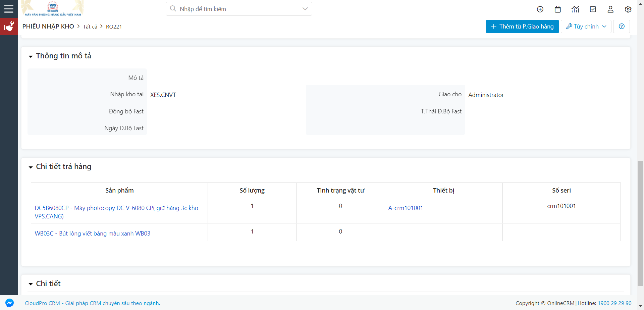
Task: Click the 'Đồng bộ Fast' field label
Action: (x=126, y=111)
